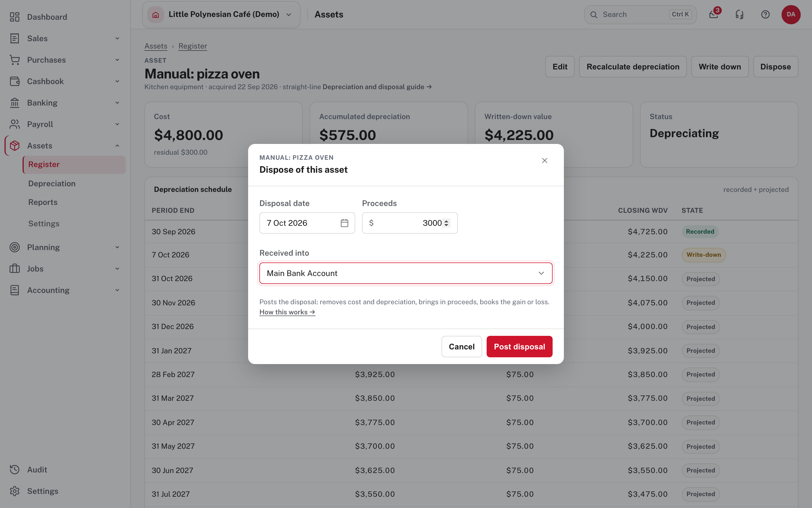Open the Little Polynesian Café company switcher
This screenshot has height=508, width=812.
click(221, 14)
